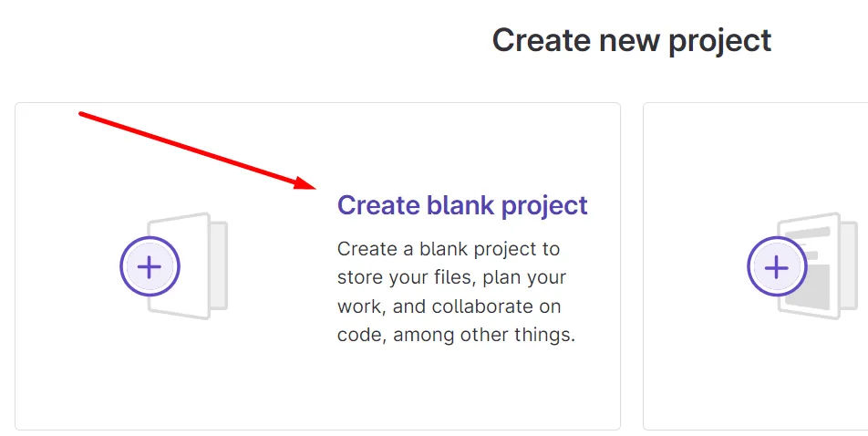This screenshot has height=436, width=868.
Task: Click the text line "code, among other things."
Action: tap(456, 335)
